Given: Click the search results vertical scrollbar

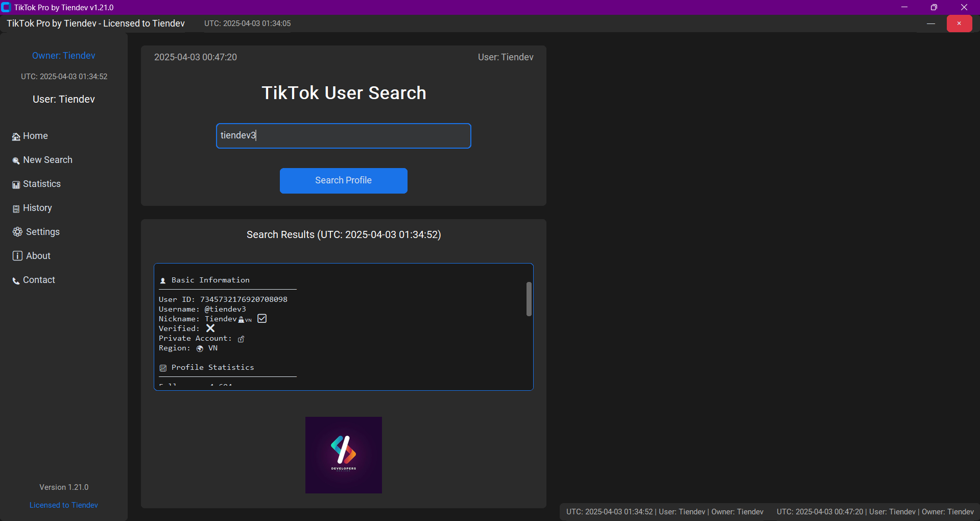Looking at the screenshot, I should click(529, 299).
